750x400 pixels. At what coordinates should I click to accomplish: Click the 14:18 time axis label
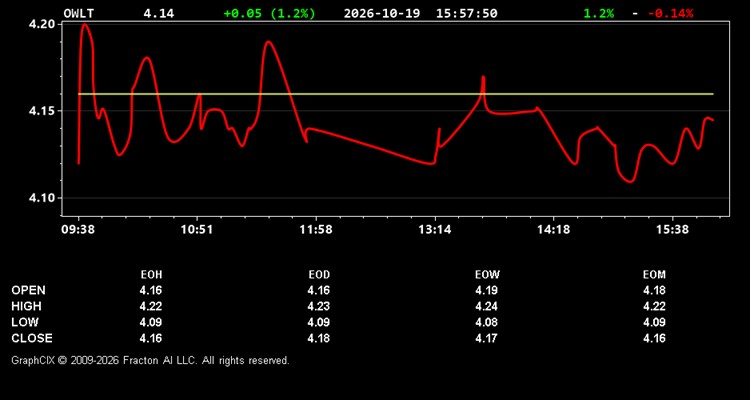(553, 230)
